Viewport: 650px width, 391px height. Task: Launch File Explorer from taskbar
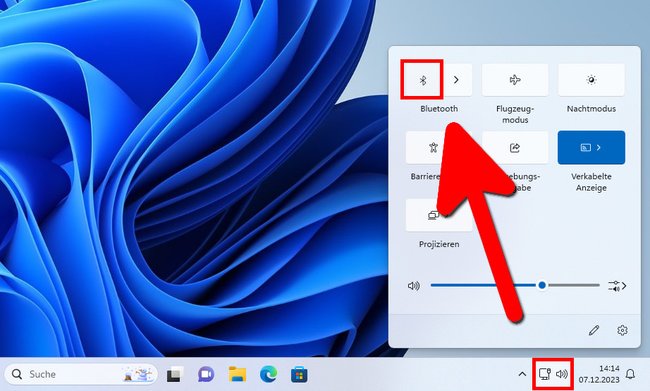pos(238,374)
